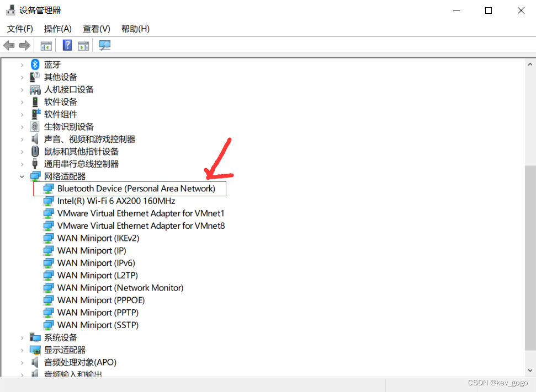The image size is (536, 392).
Task: Click the 显示适配器 display icon
Action: 35,350
